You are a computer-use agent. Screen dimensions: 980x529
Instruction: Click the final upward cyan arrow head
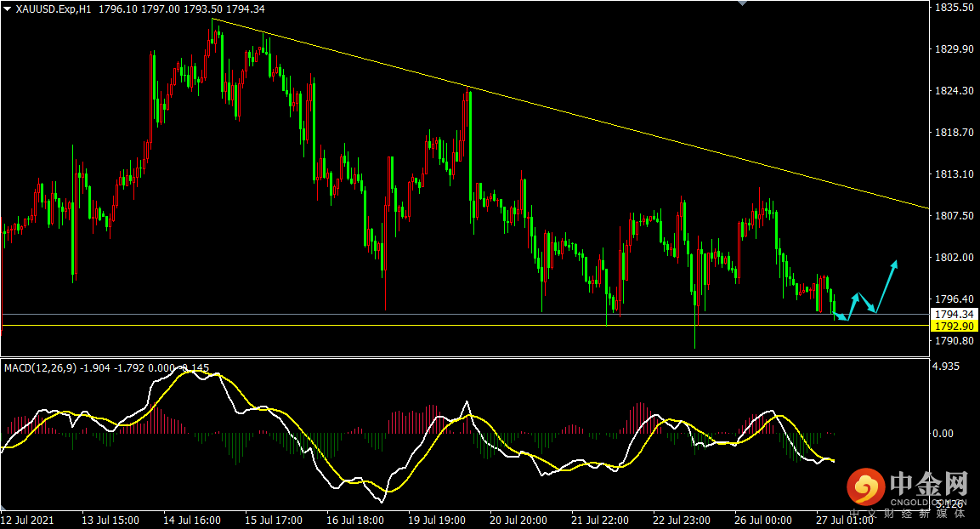894,264
